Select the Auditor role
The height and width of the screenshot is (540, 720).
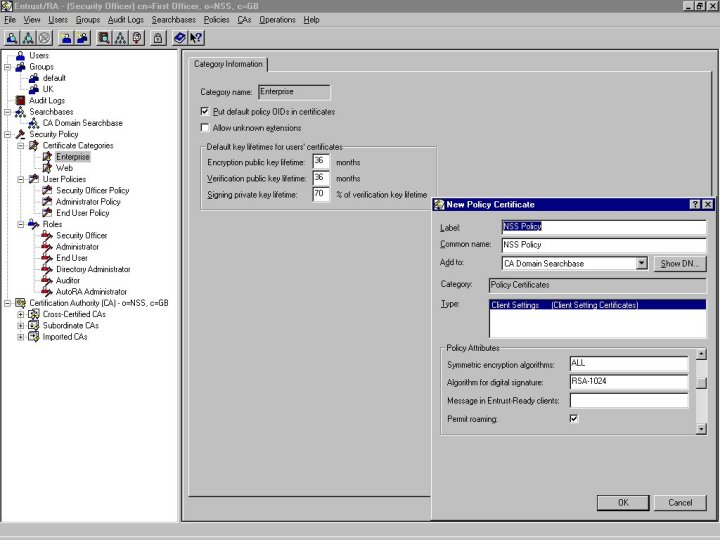point(68,281)
